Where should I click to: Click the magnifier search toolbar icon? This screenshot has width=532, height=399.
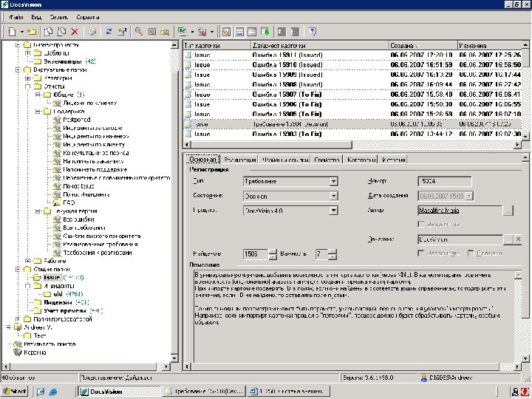(x=138, y=32)
